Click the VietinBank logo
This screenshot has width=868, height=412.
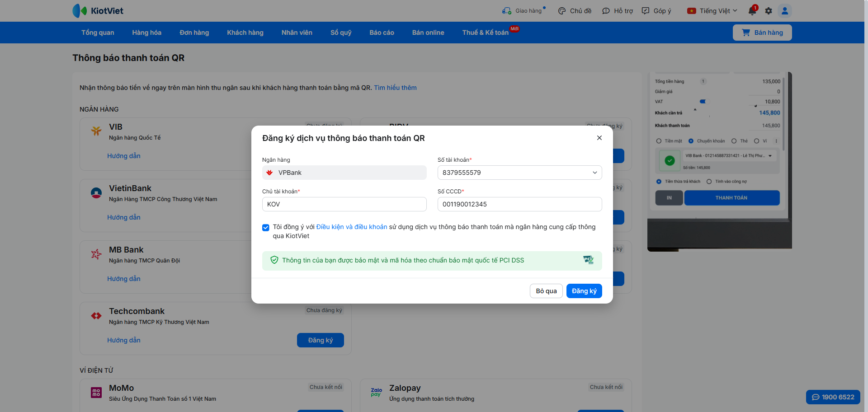point(96,193)
